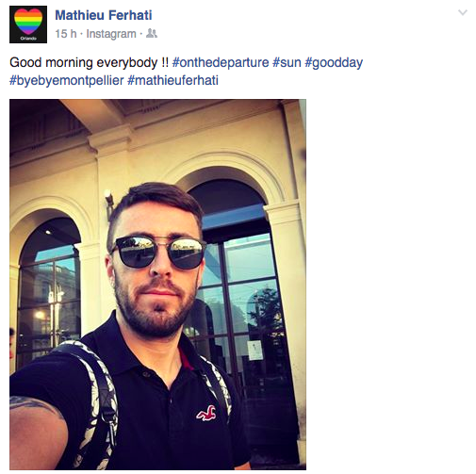This screenshot has height=474, width=476.
Task: Click the paper notice on glass door
Action: tap(254, 351)
